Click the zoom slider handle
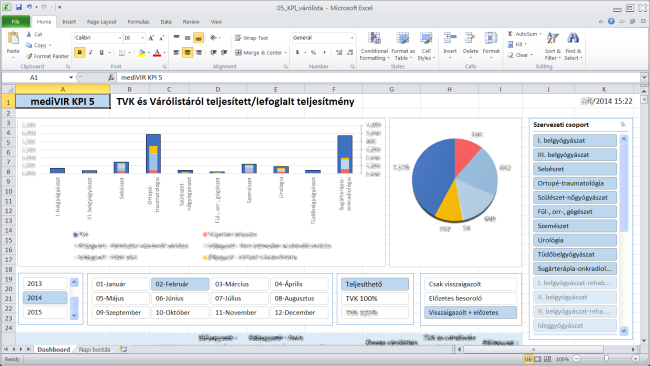Viewport: 650px width, 366px height. point(606,359)
